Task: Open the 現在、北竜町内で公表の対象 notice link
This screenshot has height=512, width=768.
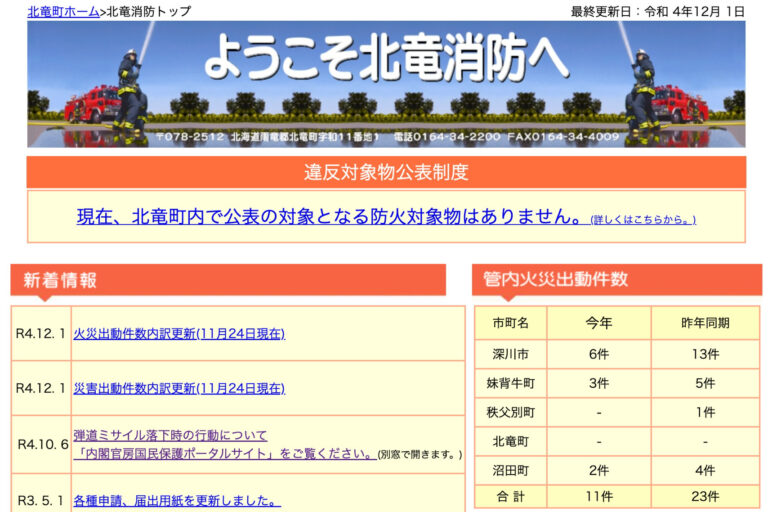Action: point(329,216)
